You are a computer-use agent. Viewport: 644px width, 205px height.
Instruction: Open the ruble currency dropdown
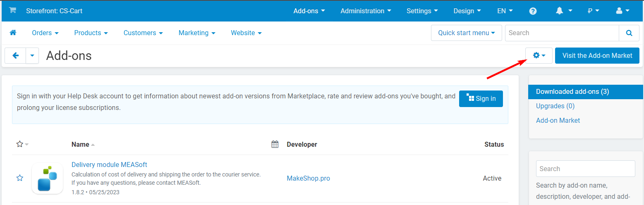pos(593,11)
